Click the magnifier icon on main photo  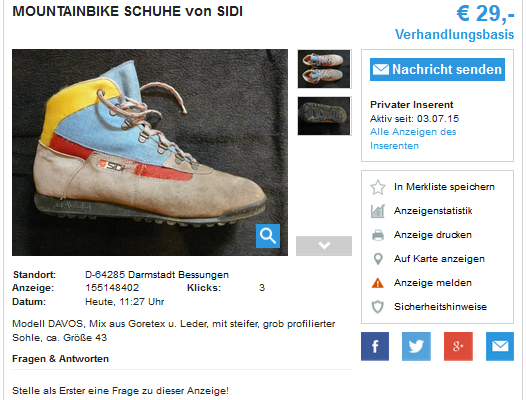(x=268, y=236)
